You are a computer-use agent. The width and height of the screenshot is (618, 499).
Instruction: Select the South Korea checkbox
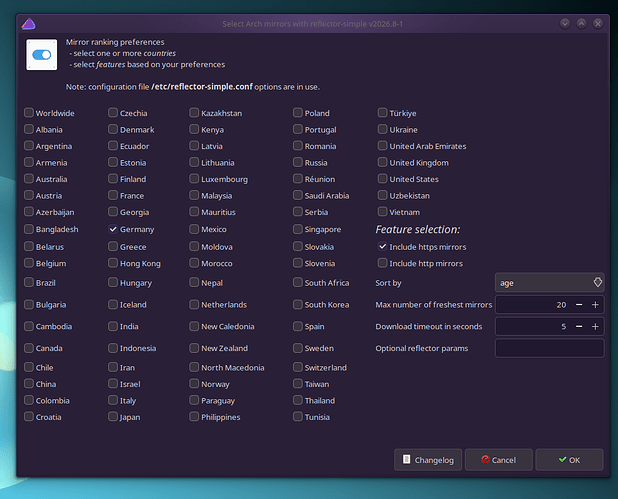298,305
